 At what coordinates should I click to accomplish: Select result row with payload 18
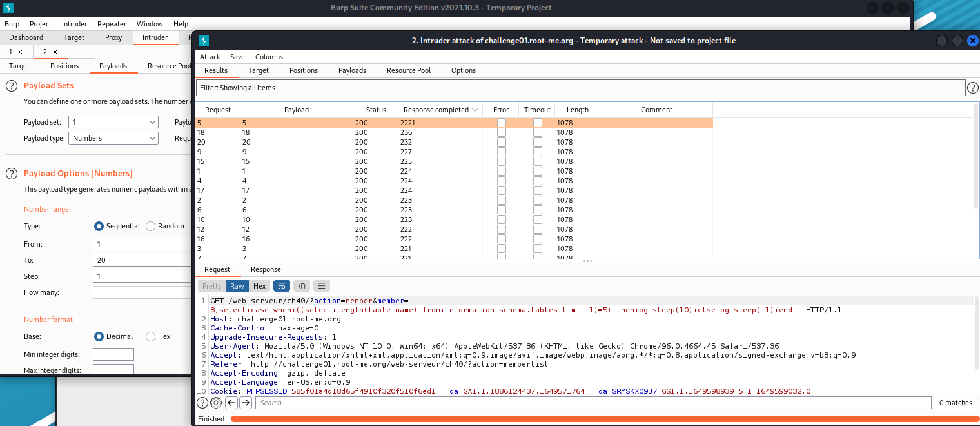coord(455,132)
